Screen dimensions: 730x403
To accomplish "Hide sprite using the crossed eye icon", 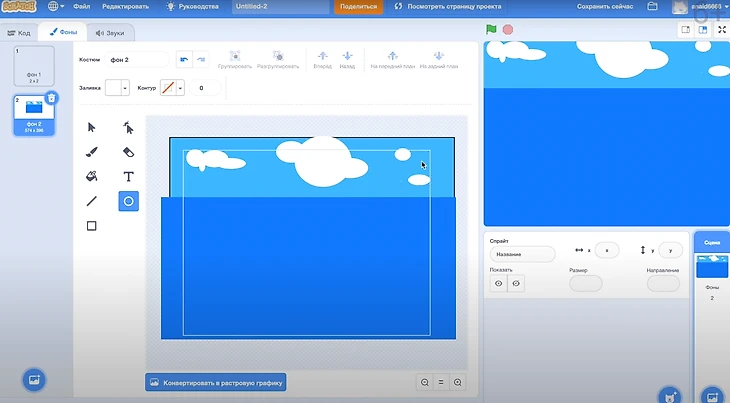I will (516, 283).
